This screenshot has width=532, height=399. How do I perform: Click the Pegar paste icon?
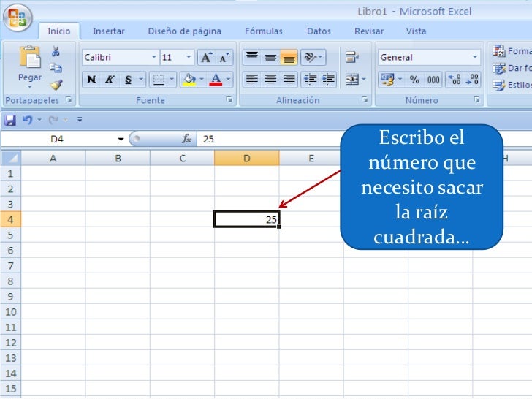pyautogui.click(x=30, y=57)
